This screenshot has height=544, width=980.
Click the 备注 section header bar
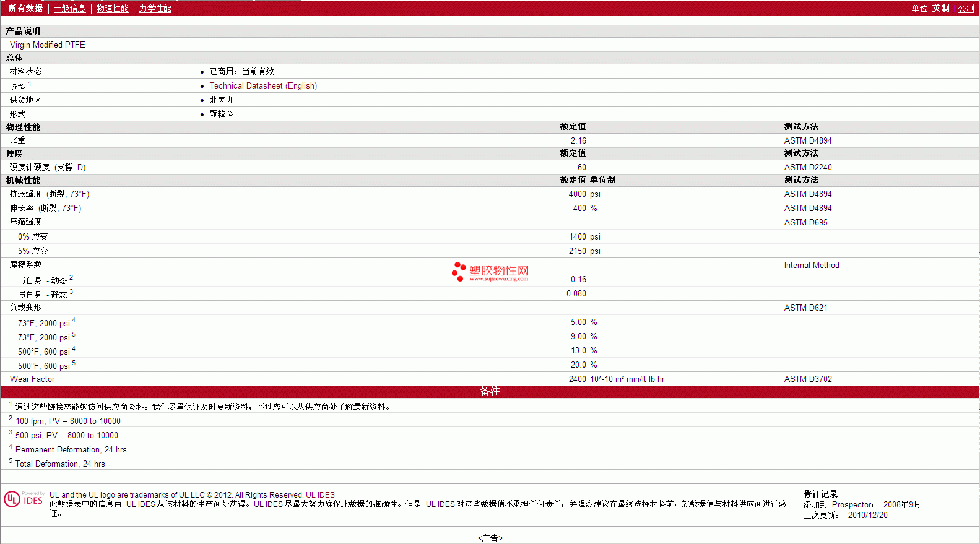(490, 391)
